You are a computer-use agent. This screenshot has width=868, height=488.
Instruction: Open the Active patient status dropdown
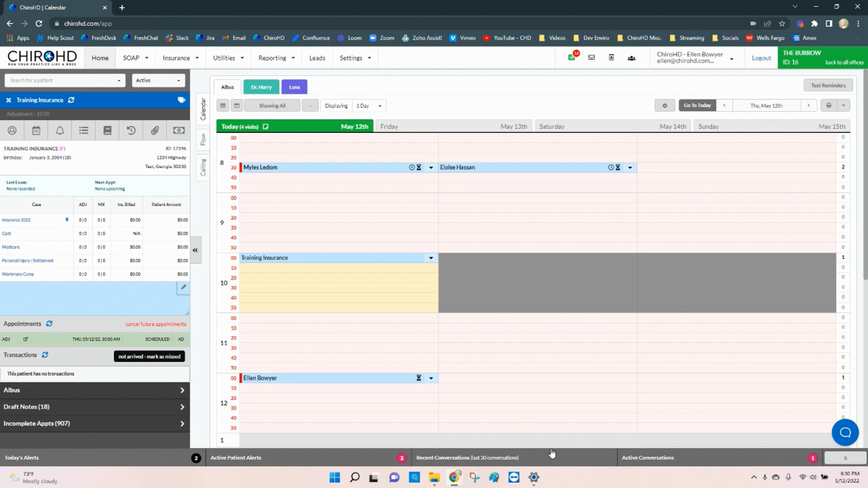(x=158, y=80)
